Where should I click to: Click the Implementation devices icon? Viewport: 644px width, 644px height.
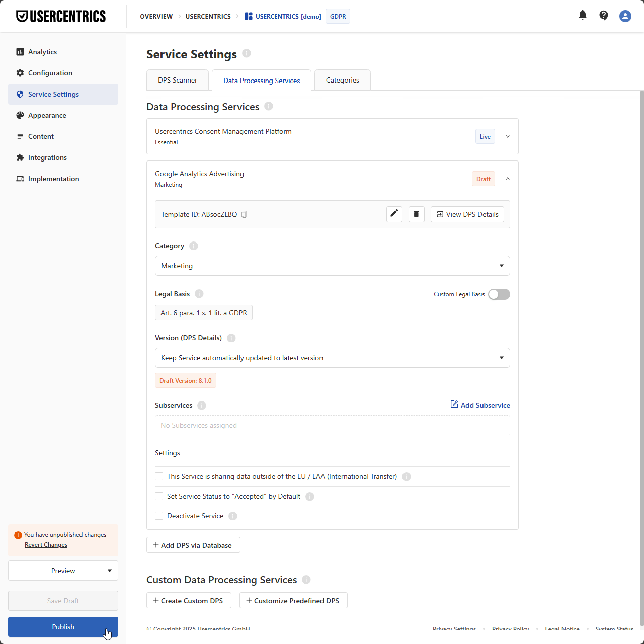(x=20, y=179)
